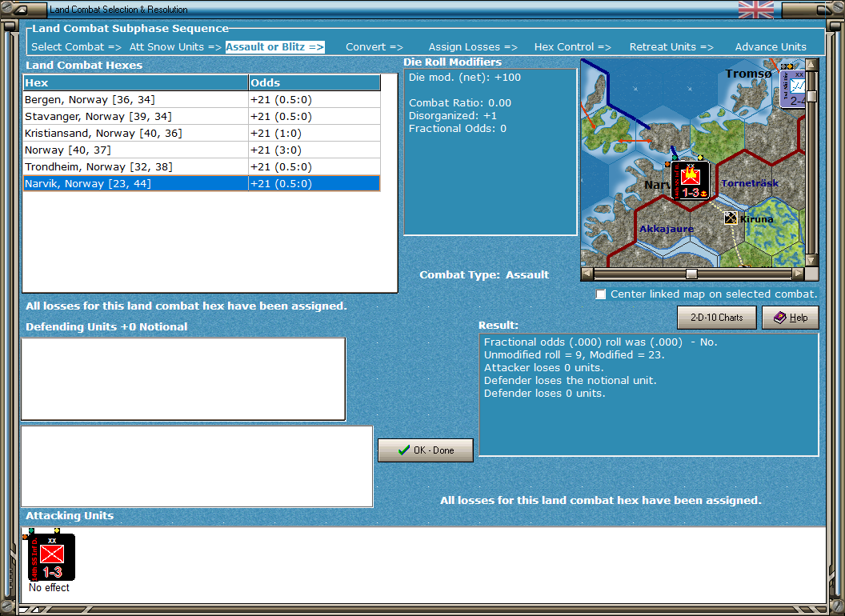Viewport: 845px width, 616px height.
Task: Click the map scroll right arrow
Action: tap(798, 274)
